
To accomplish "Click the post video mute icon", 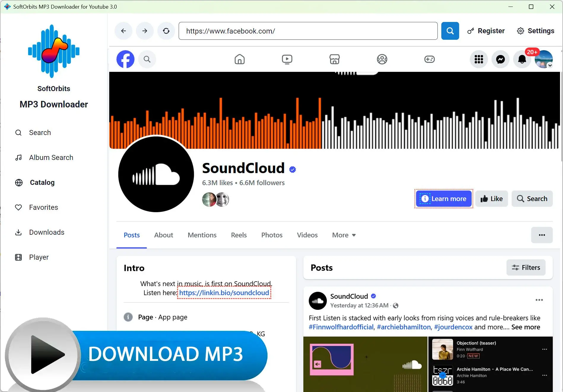I will [317, 364].
